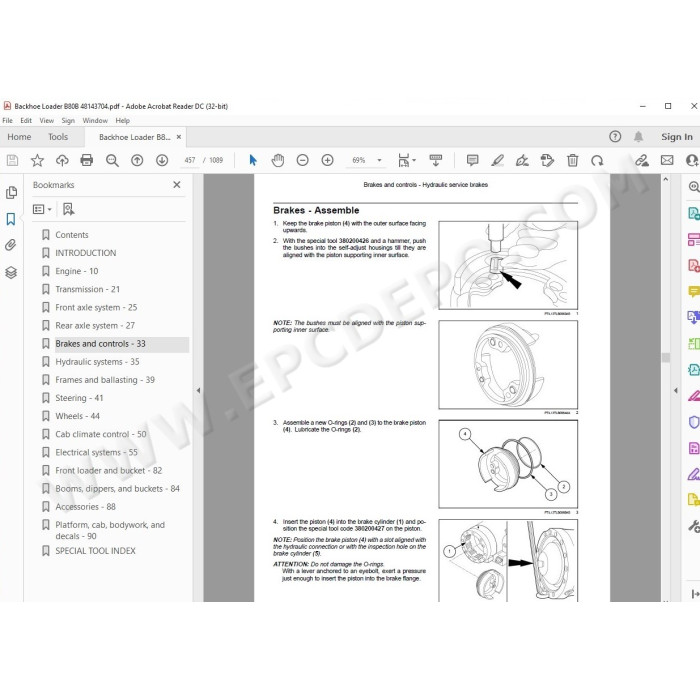Choose the Selection arrow tool
Screen dimensions: 700x700
253,160
